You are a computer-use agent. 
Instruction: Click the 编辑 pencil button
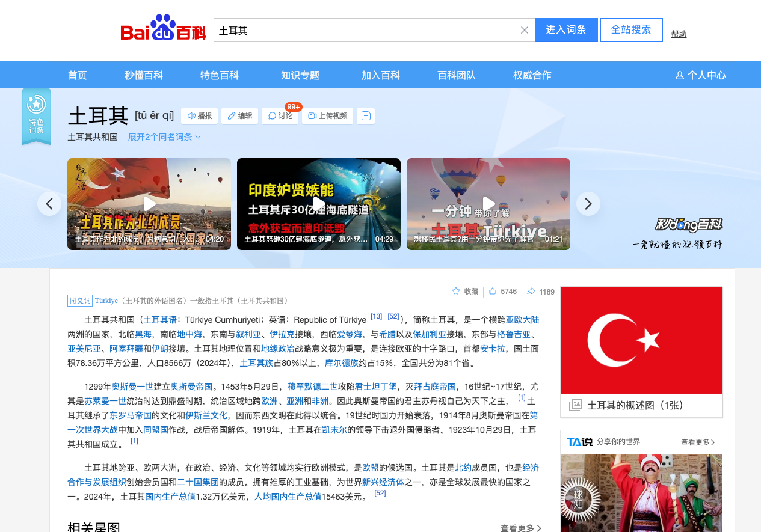[x=239, y=116]
